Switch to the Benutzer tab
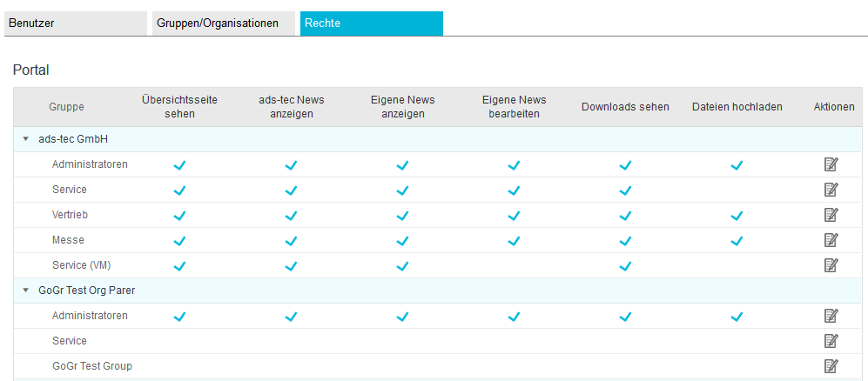 point(75,23)
